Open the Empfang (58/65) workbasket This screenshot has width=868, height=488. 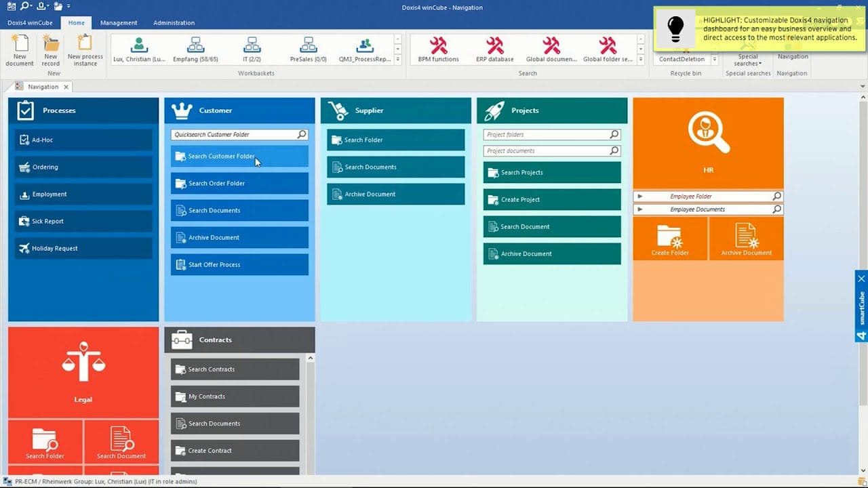(x=195, y=50)
